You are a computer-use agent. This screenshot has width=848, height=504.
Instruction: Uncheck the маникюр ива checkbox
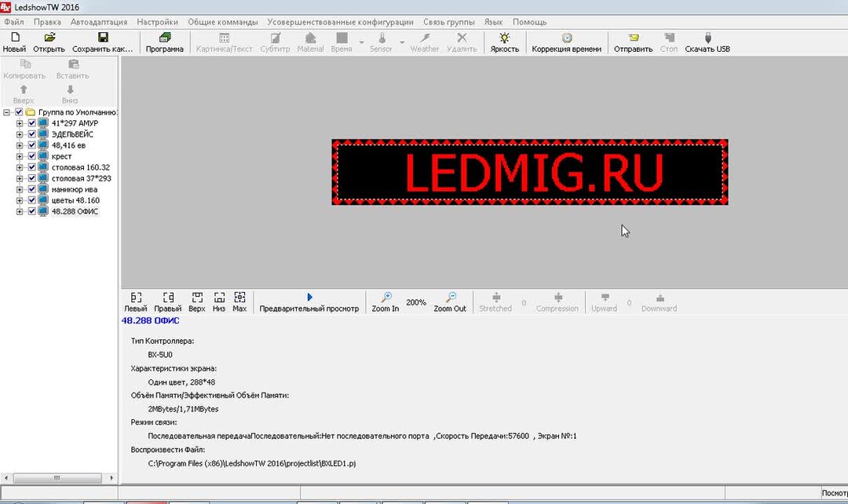point(32,190)
